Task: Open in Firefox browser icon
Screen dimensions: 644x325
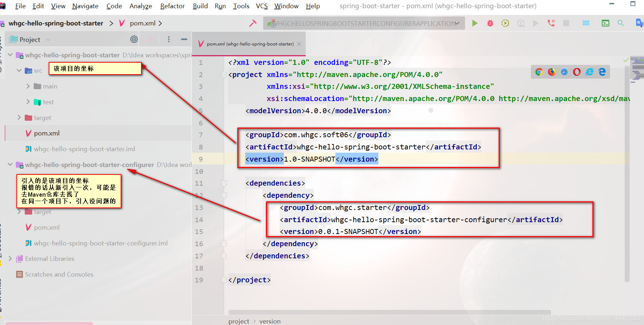Action: point(552,72)
